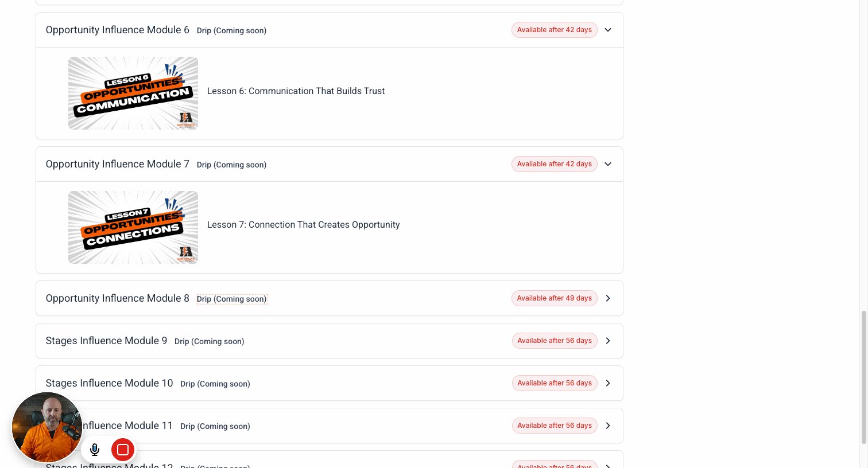The image size is (868, 468).
Task: Click the presenter webcam bubble
Action: 47,427
